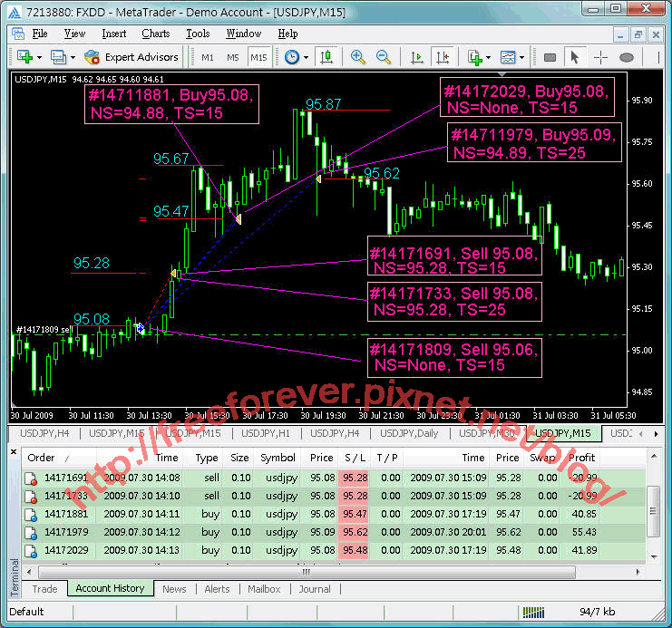Sort history by Symbol column header

(x=278, y=458)
